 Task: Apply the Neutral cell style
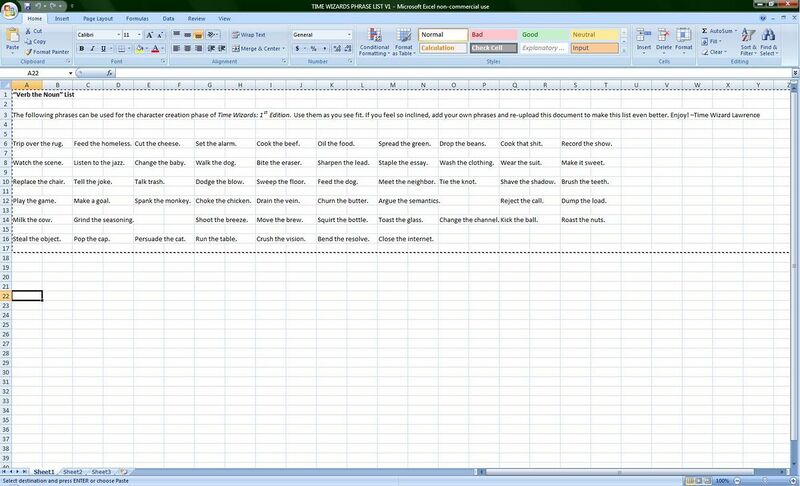tap(594, 35)
